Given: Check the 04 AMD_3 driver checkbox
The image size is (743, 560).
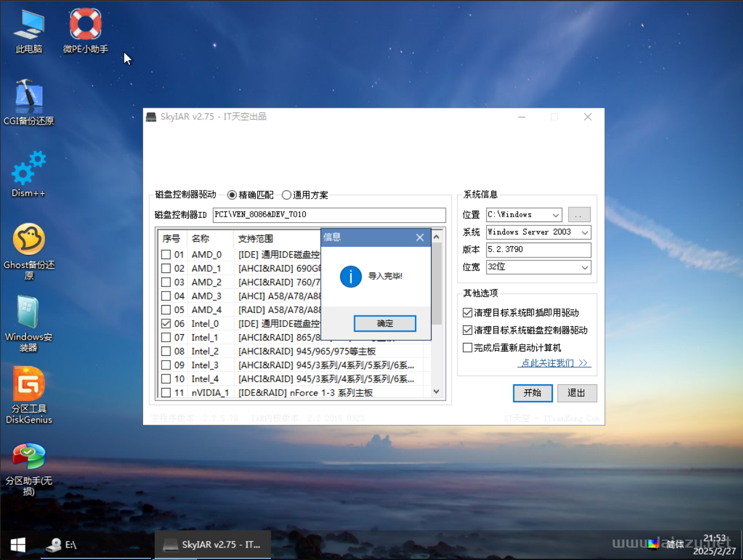Looking at the screenshot, I should [166, 296].
